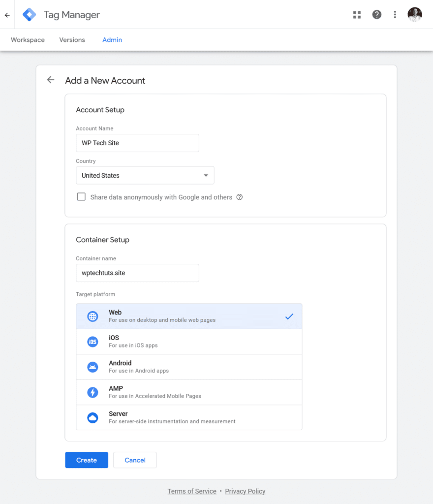Choose the Server target platform option
This screenshot has height=504, width=433.
tap(189, 417)
